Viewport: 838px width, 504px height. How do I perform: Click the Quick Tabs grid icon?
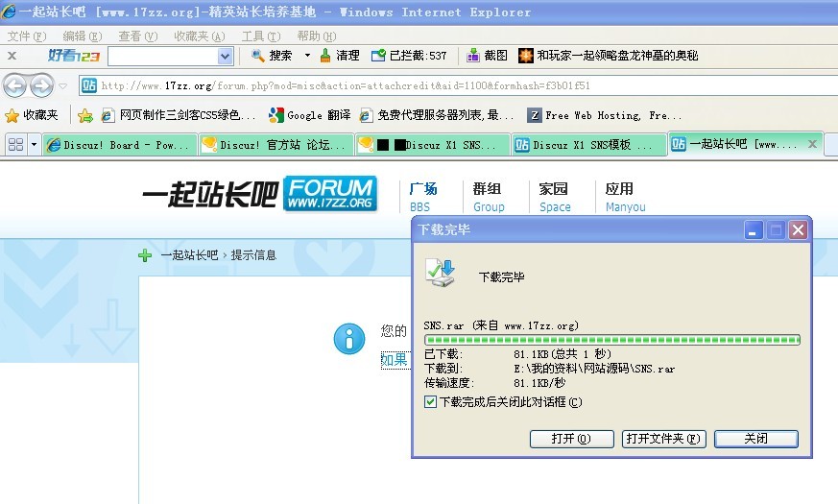coord(16,144)
